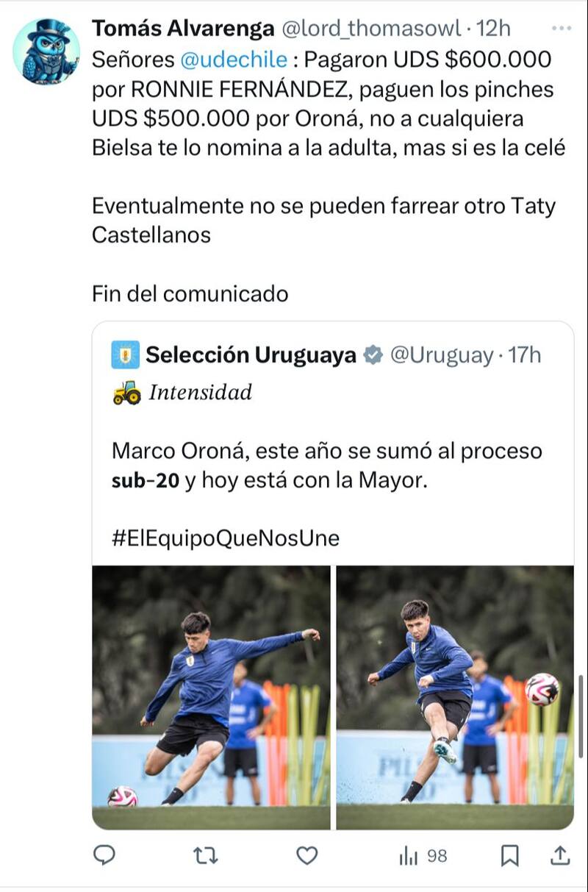
Task: Open Tomás Alvarenga display name profile
Action: point(181,29)
